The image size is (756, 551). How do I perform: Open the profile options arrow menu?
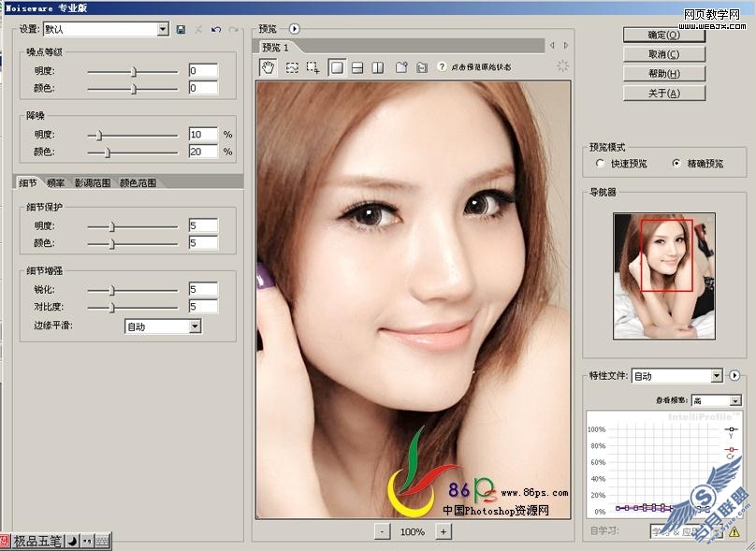[x=734, y=375]
